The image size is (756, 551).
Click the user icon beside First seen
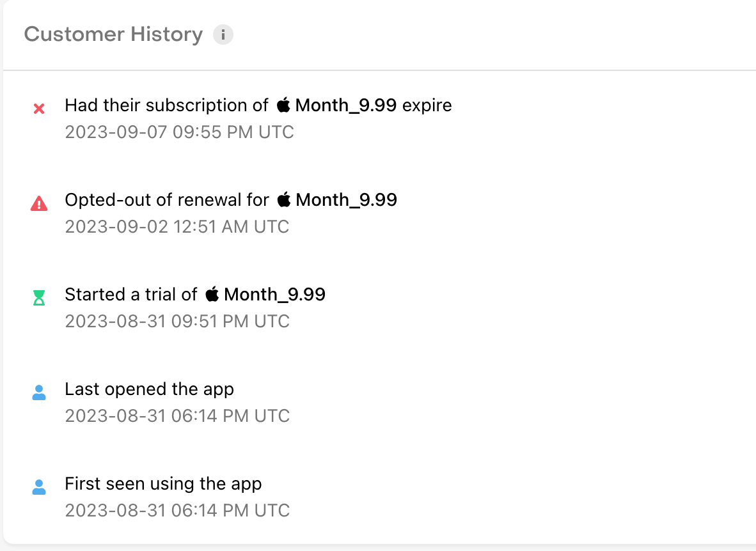click(x=39, y=487)
